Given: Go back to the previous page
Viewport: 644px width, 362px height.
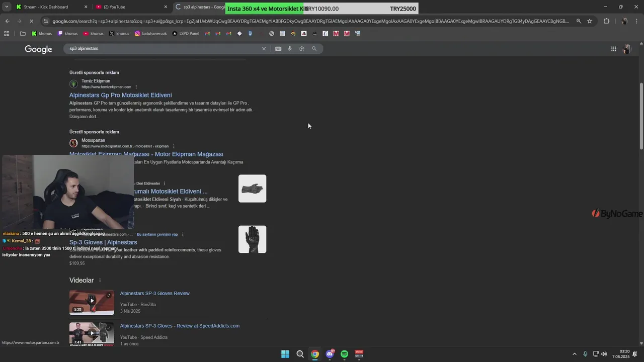Looking at the screenshot, I should point(7,21).
